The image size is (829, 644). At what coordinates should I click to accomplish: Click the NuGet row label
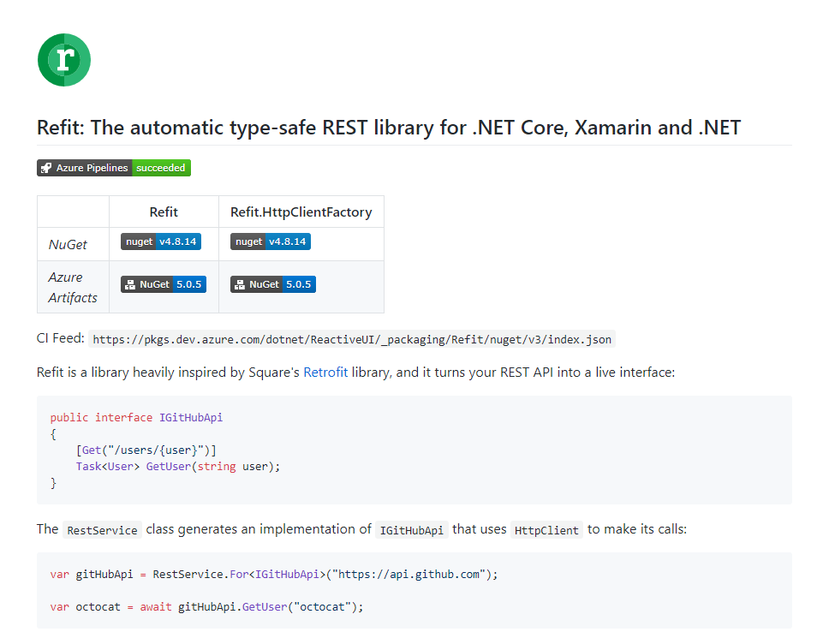point(68,244)
